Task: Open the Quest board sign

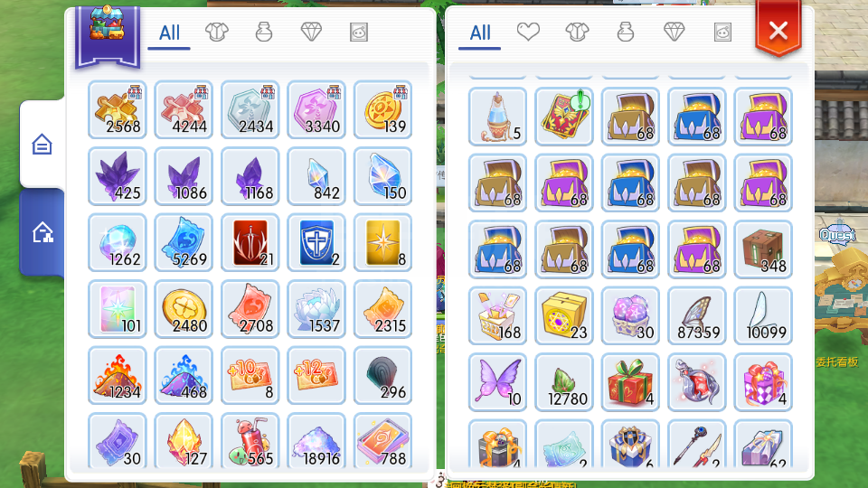Action: [837, 234]
